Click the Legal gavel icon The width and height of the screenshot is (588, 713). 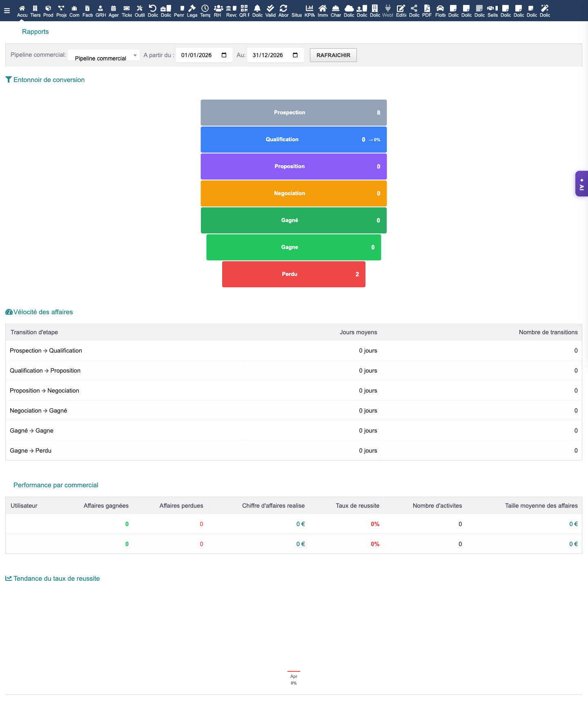(x=192, y=9)
